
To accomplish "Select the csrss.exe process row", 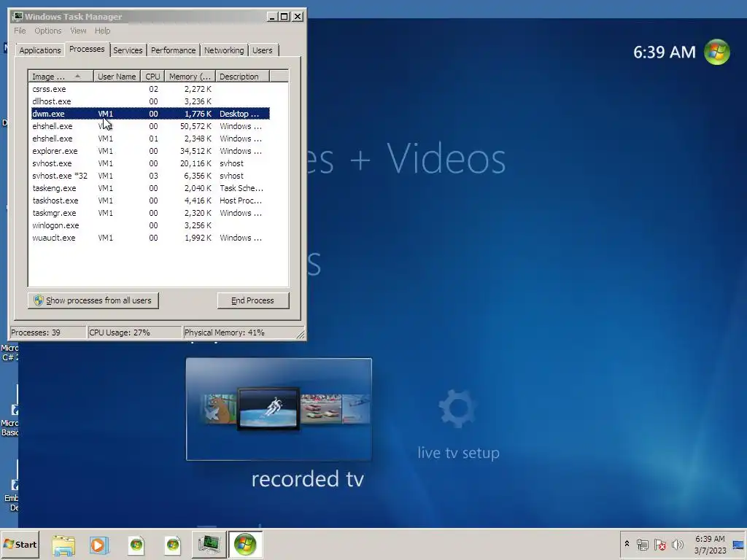I will coord(150,89).
